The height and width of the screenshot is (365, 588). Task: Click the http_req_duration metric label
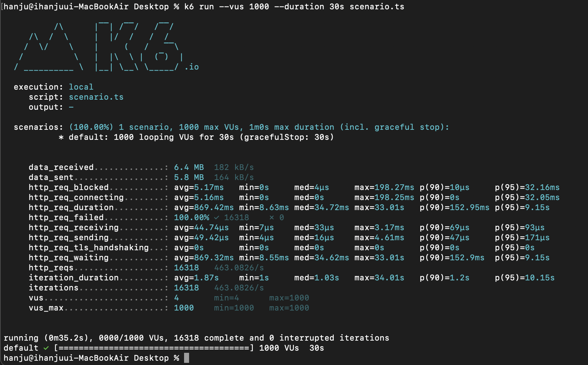(71, 208)
